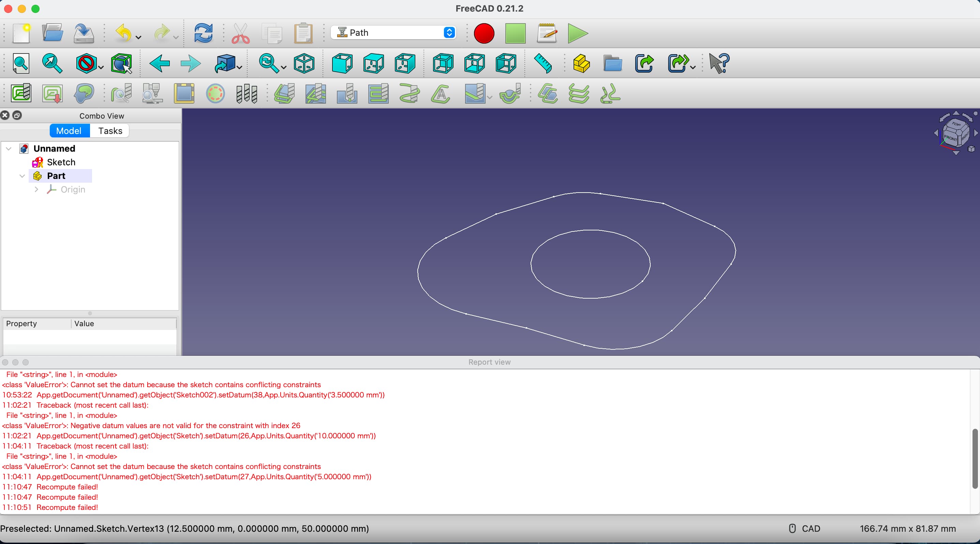Screen dimensions: 980x544
Task: Click the What's This help cursor icon
Action: click(x=719, y=63)
